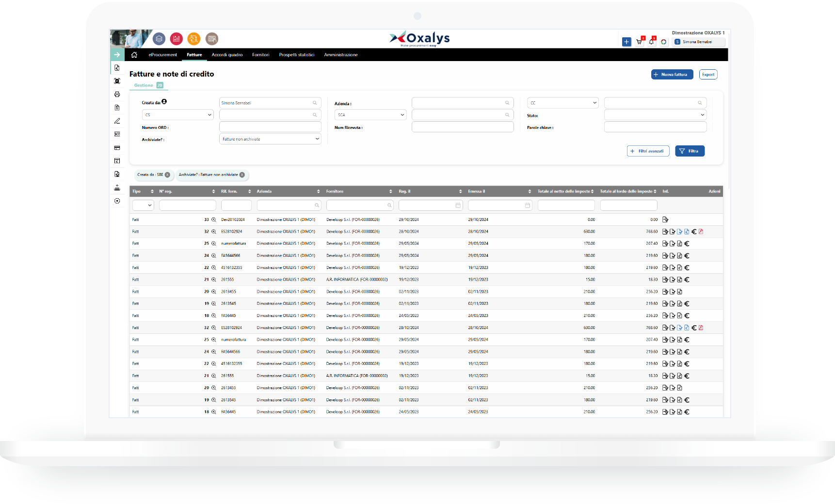Image resolution: width=835 pixels, height=504 pixels.
Task: Open calendar picker in Emessa il filter
Action: 528,205
